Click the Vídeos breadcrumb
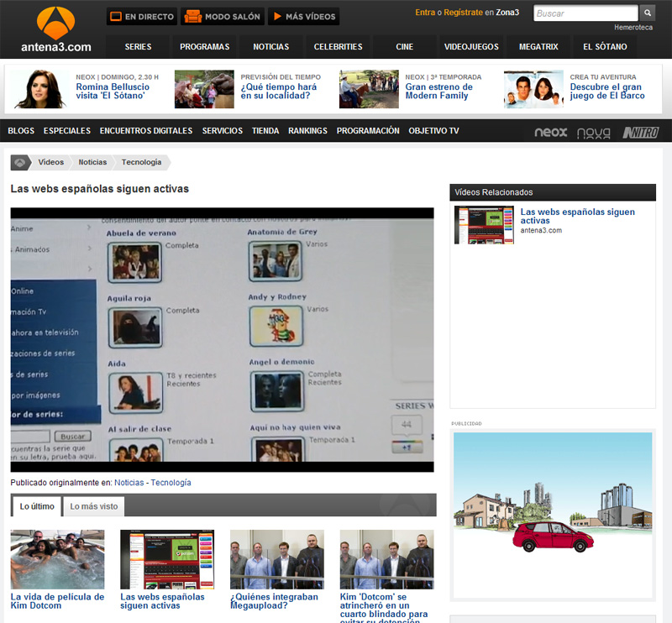The image size is (672, 623). point(50,162)
